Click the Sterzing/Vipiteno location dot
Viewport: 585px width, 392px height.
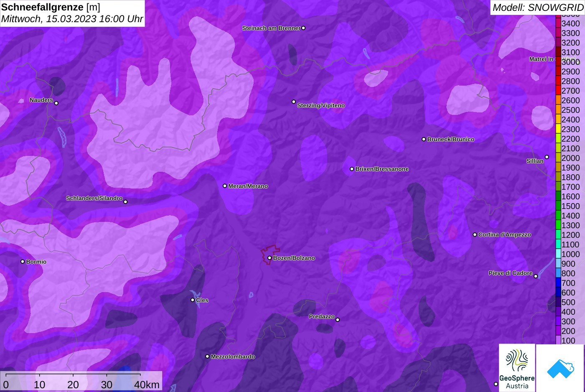click(x=294, y=102)
